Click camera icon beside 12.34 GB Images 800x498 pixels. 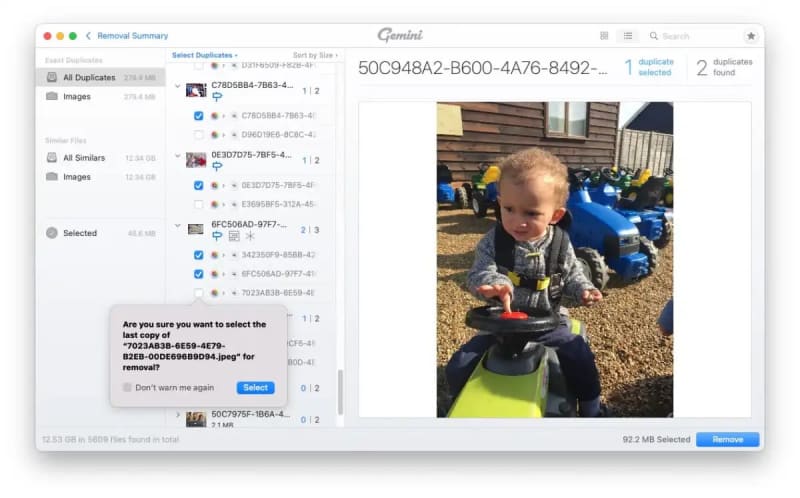(x=52, y=177)
